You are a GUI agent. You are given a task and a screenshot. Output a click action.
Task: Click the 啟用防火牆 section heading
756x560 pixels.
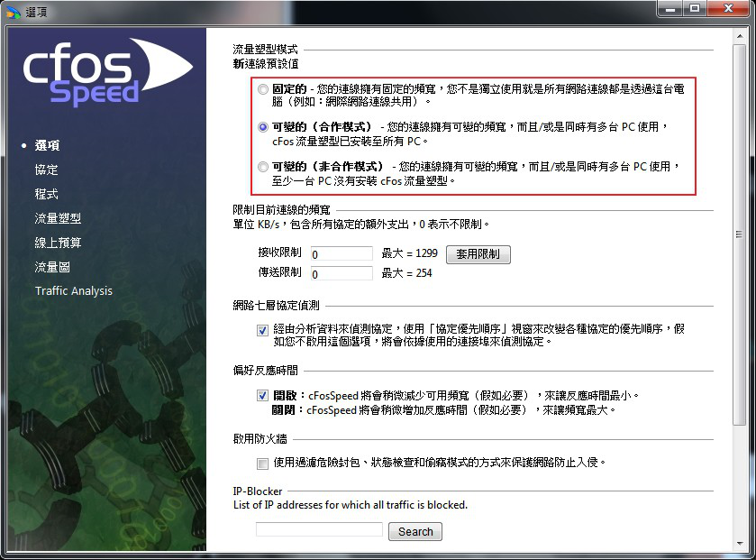pos(260,438)
